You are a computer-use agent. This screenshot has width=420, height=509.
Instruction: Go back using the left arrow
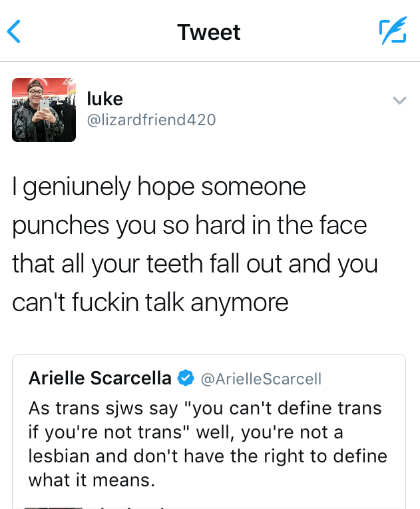(14, 32)
